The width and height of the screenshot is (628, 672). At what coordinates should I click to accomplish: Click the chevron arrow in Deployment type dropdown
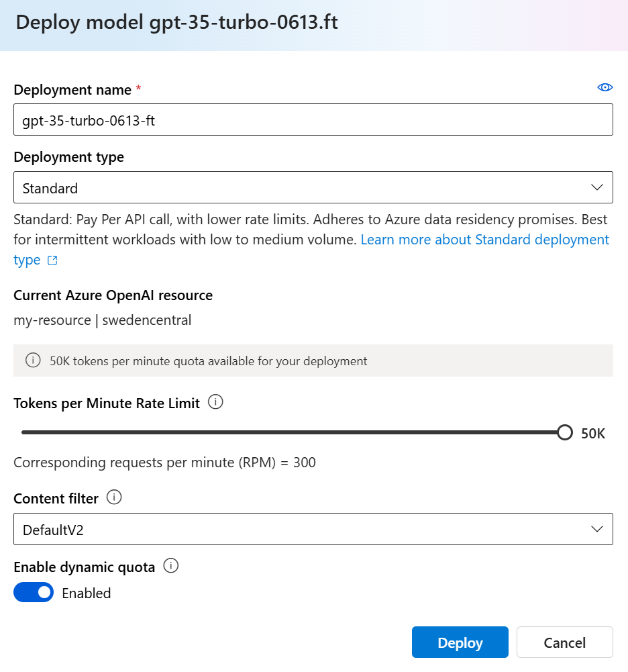coord(596,188)
